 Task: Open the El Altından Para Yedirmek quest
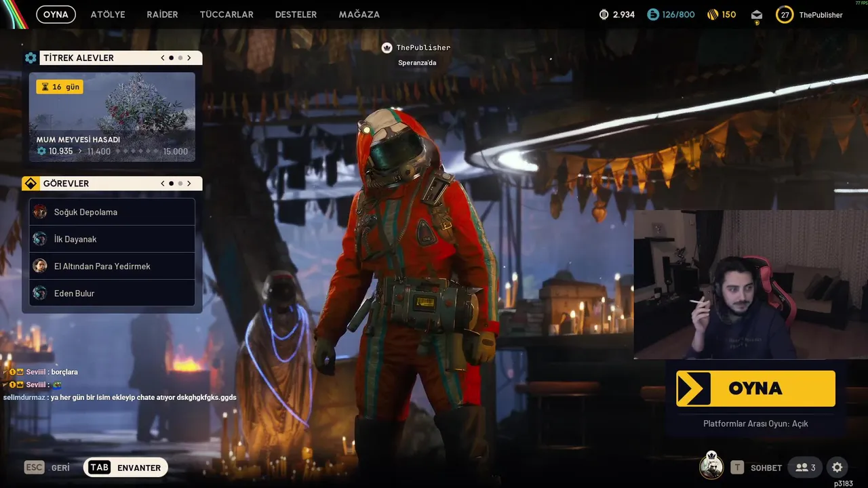(112, 266)
